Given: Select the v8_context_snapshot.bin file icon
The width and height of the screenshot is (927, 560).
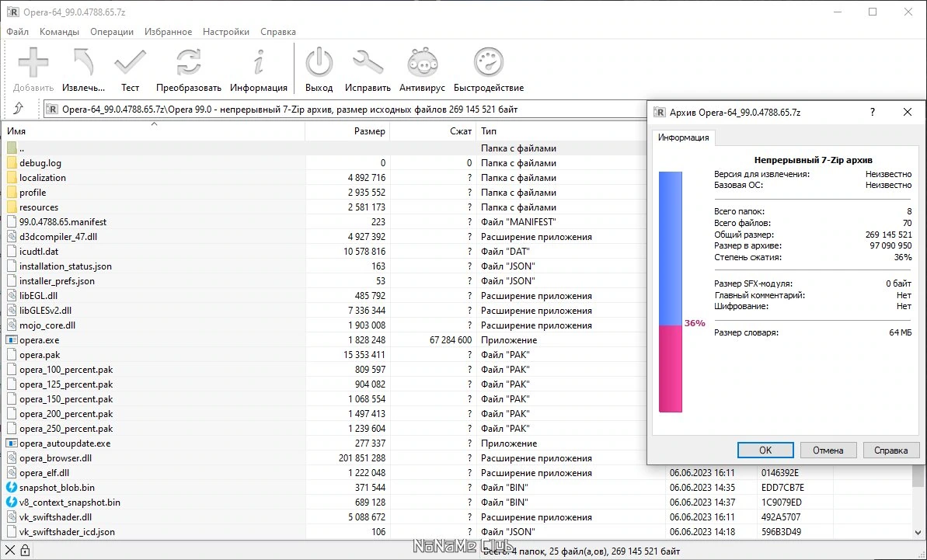Looking at the screenshot, I should pyautogui.click(x=12, y=503).
